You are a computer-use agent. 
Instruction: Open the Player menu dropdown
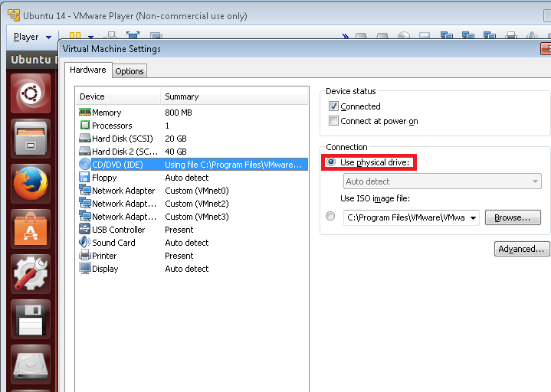coord(32,37)
